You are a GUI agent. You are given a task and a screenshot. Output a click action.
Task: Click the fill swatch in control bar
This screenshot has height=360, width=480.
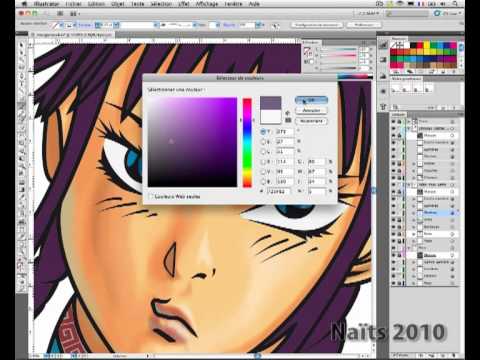click(55, 25)
